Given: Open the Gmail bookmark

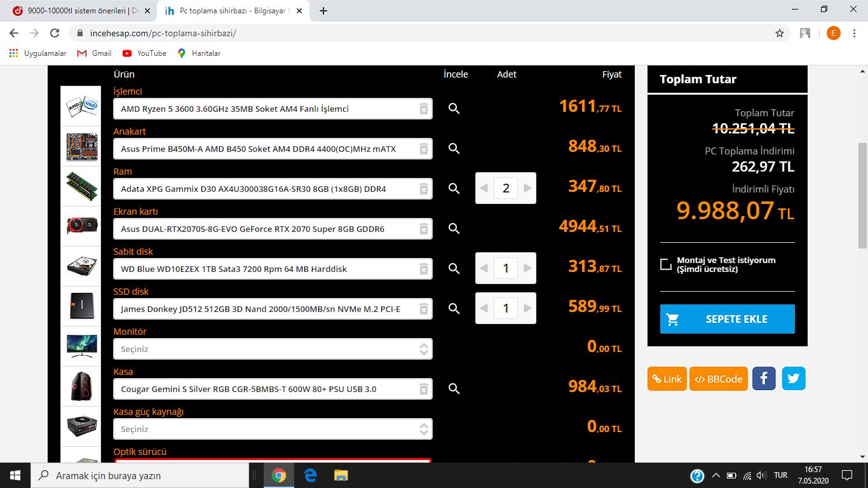Looking at the screenshot, I should point(94,53).
